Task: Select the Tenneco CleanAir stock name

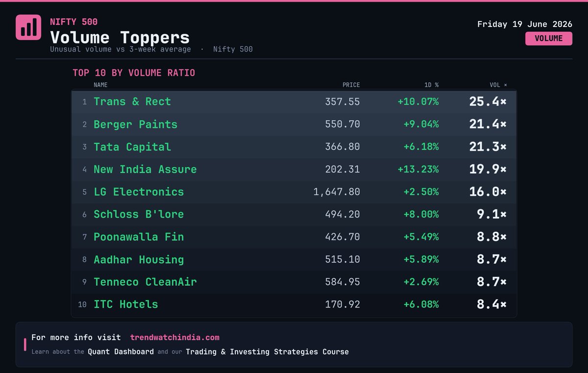Action: 145,282
